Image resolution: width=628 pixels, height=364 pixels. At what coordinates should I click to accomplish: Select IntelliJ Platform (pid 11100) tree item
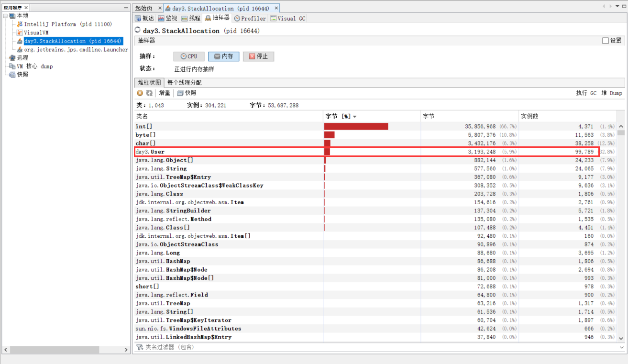point(68,24)
